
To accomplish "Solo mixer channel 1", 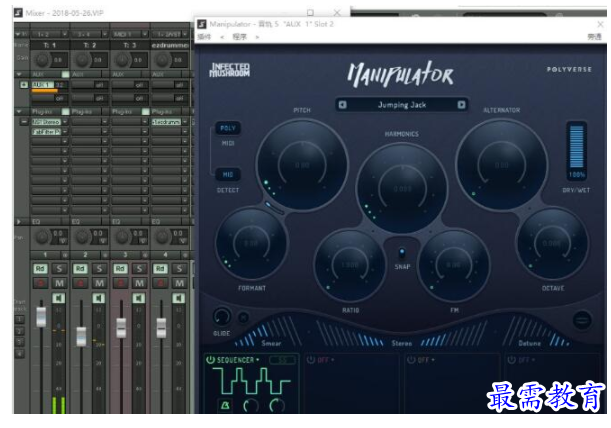I will tap(59, 269).
